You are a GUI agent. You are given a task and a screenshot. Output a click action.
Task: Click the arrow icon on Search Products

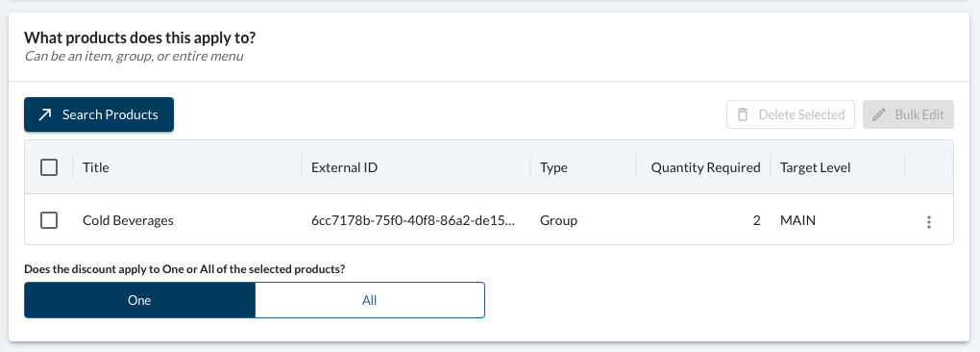45,114
